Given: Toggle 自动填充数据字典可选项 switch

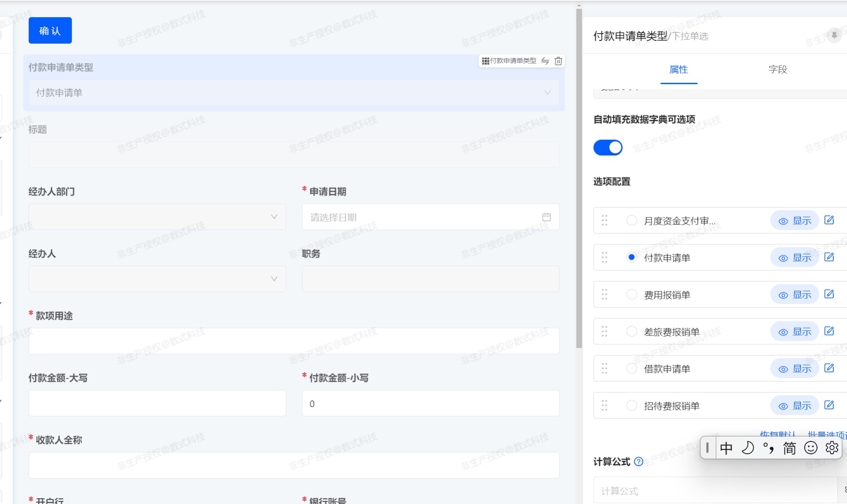Looking at the screenshot, I should pyautogui.click(x=608, y=147).
